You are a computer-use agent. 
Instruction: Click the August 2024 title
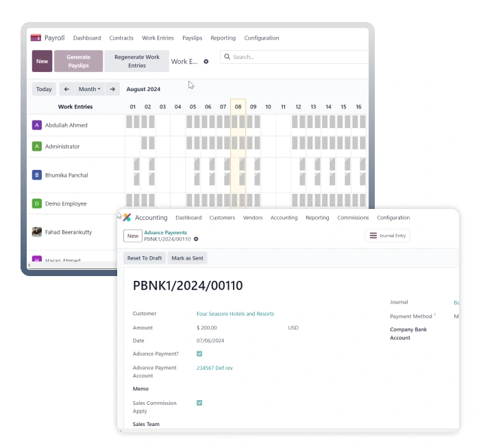[x=143, y=89]
